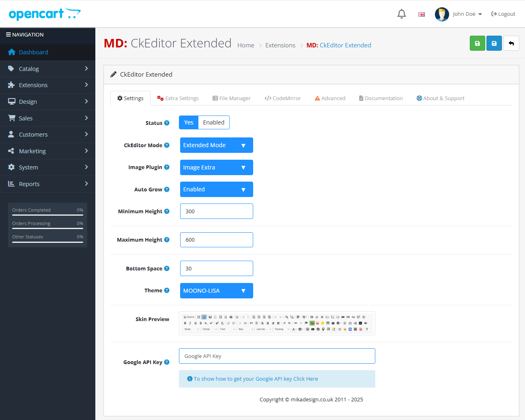Click the CkEditor Mode help icon

click(x=167, y=145)
